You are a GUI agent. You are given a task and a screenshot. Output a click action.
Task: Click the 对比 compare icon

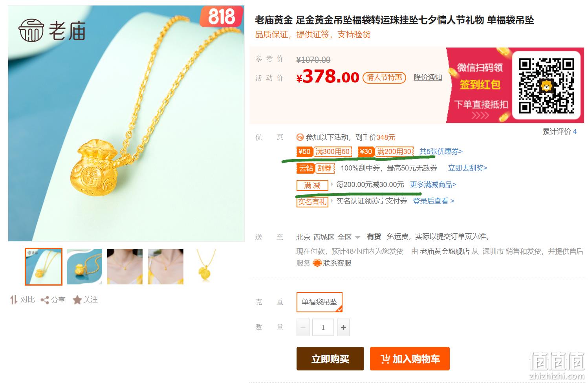click(14, 300)
